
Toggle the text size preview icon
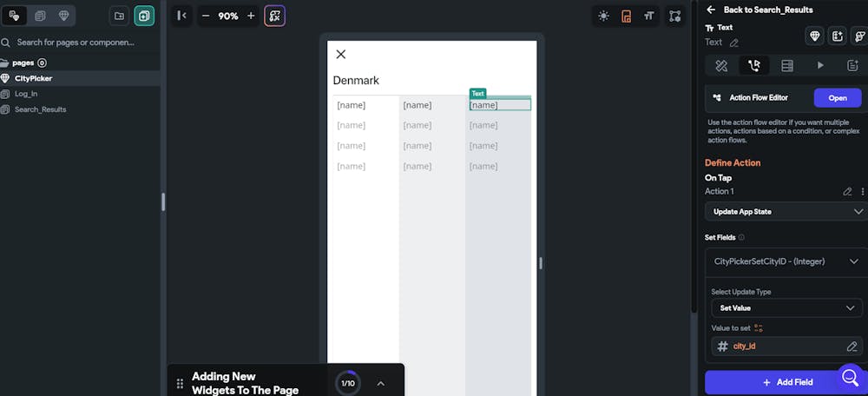tap(648, 16)
